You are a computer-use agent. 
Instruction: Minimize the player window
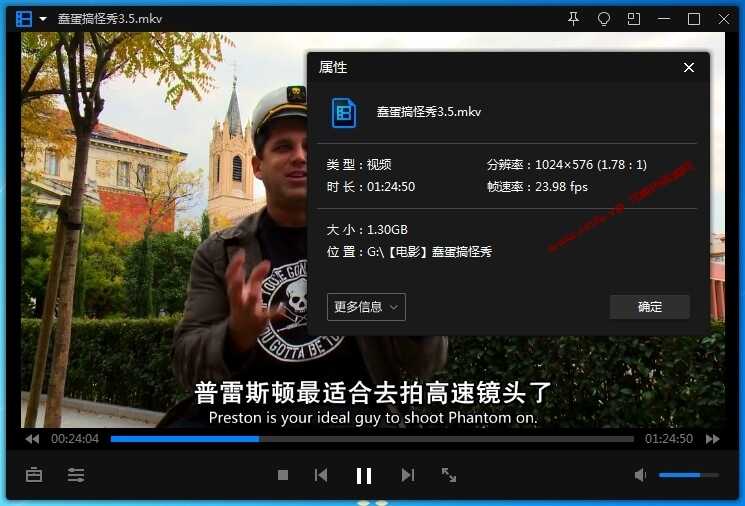[664, 19]
